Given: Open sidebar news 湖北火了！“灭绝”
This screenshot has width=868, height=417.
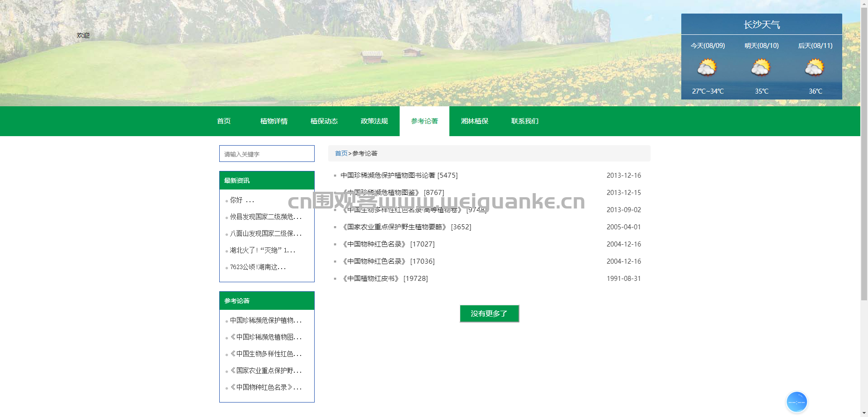Looking at the screenshot, I should (263, 251).
